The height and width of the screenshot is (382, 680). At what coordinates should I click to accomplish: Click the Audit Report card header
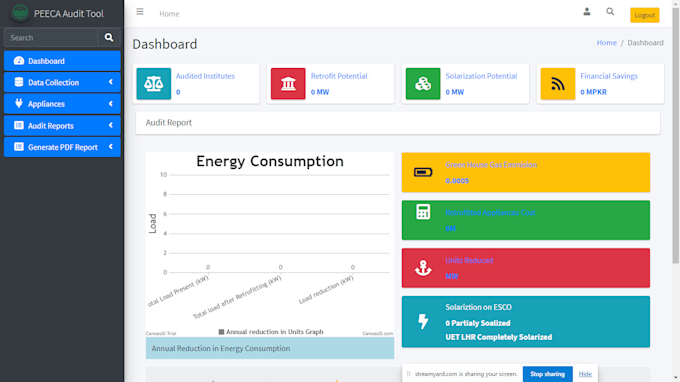pyautogui.click(x=398, y=123)
